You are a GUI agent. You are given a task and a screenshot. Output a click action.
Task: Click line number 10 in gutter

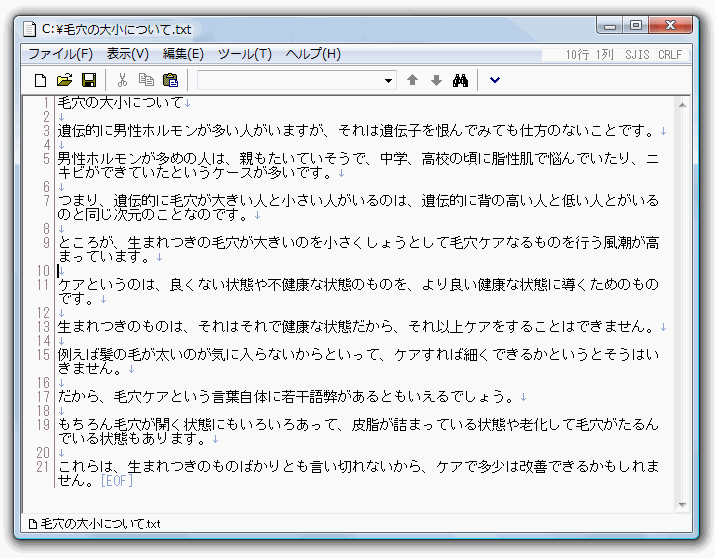tap(43, 271)
